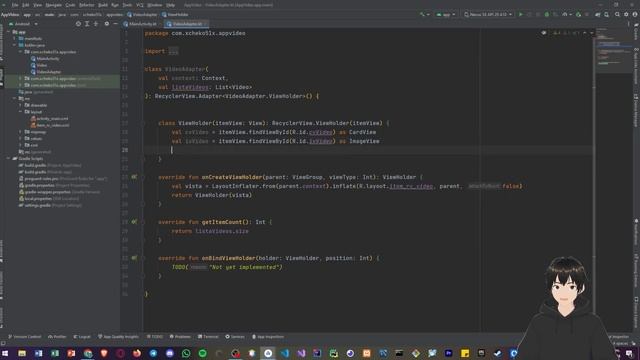The width and height of the screenshot is (640, 360).
Task: Open the Windows Start menu
Action: point(5,353)
